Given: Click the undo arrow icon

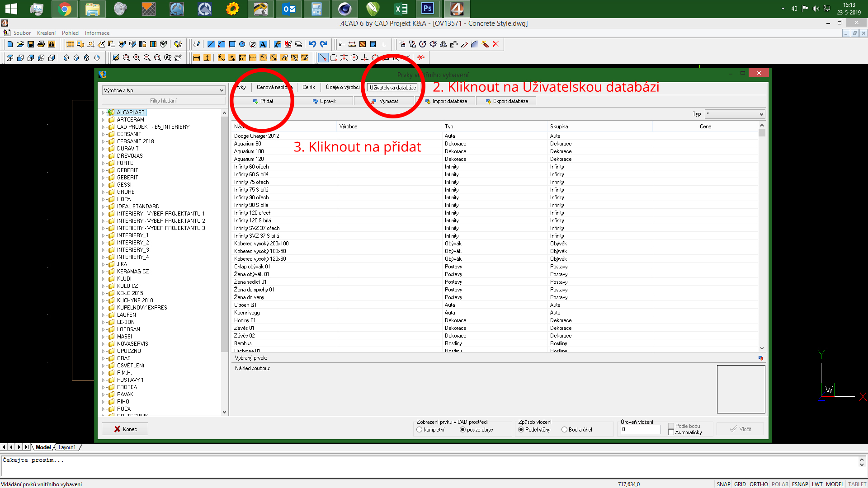Looking at the screenshot, I should (312, 44).
